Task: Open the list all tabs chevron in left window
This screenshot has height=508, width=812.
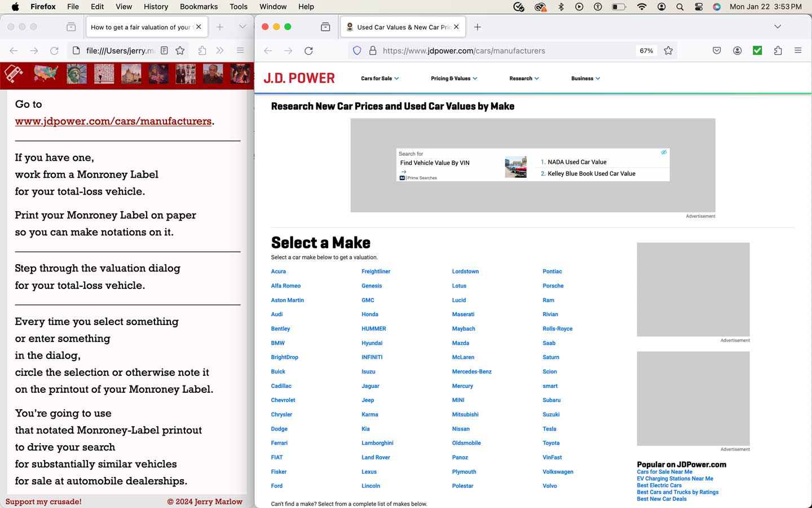Action: [x=242, y=27]
